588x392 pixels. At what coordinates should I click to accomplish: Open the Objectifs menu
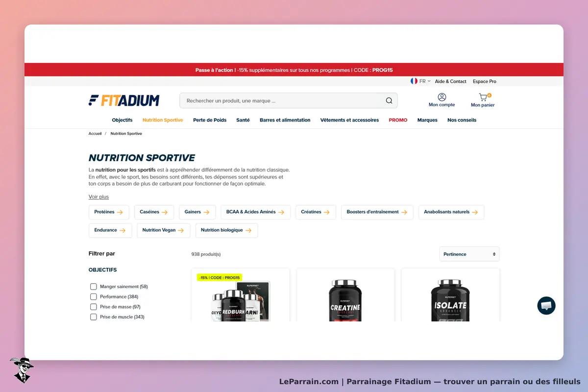click(x=122, y=120)
